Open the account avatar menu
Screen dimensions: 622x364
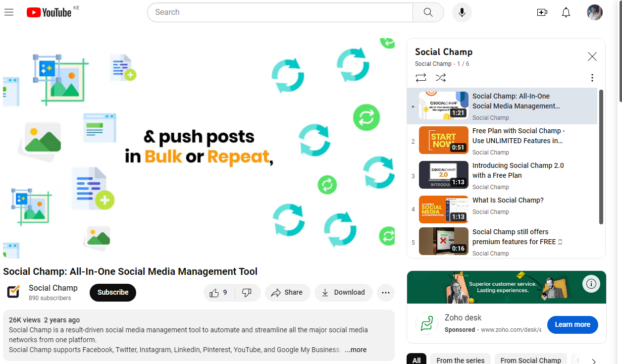(594, 12)
